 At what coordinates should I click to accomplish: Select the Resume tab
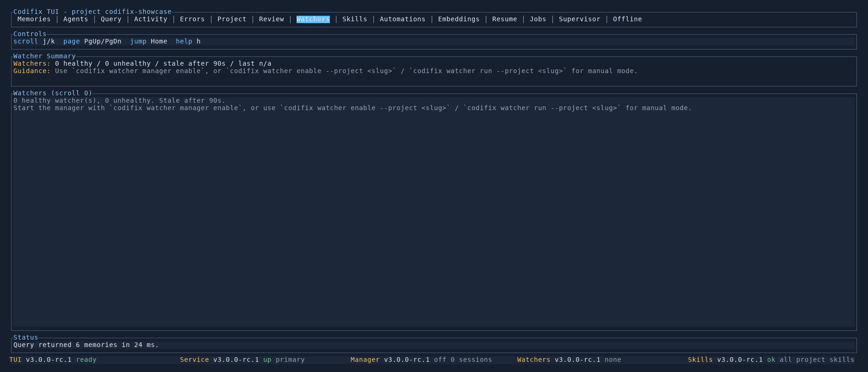pyautogui.click(x=505, y=19)
